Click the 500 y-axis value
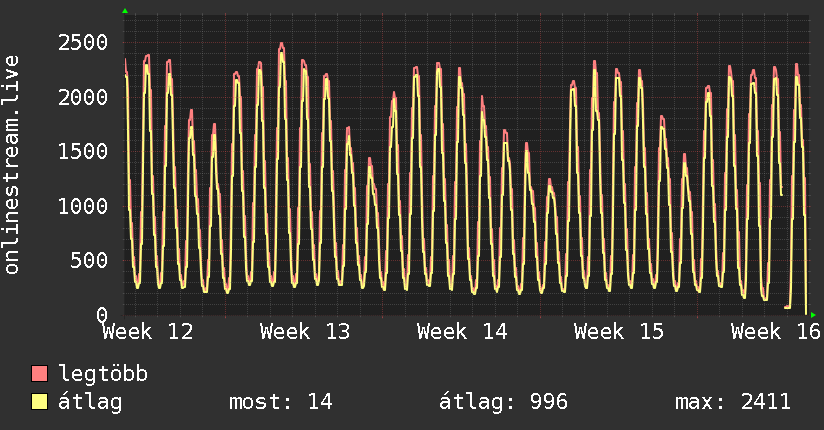 tap(89, 260)
